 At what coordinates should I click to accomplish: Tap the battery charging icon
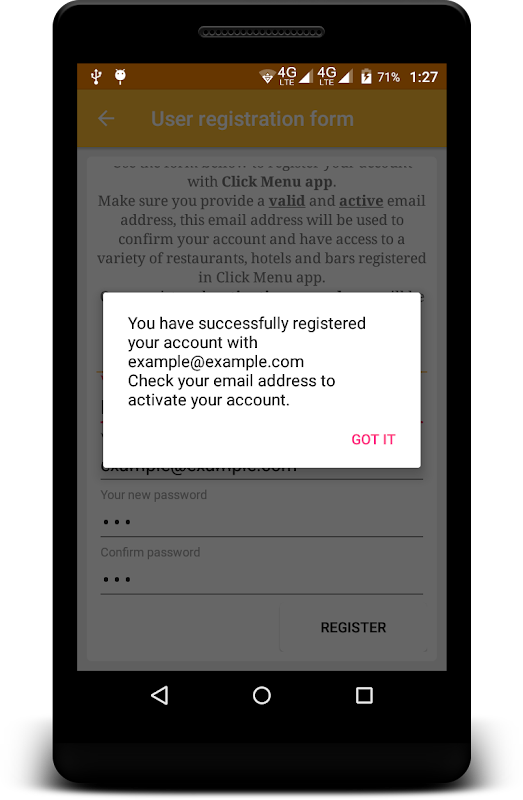coord(366,77)
